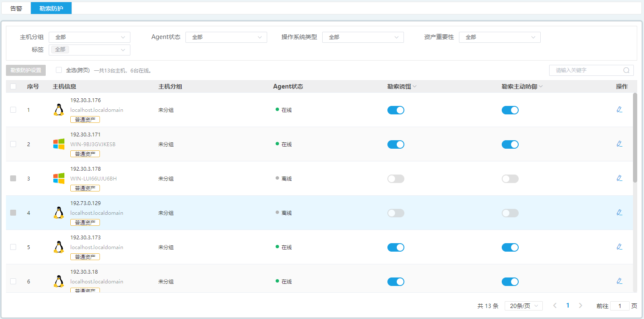Turn off 勒索主动防御 for host 192.30.3.171

510,144
